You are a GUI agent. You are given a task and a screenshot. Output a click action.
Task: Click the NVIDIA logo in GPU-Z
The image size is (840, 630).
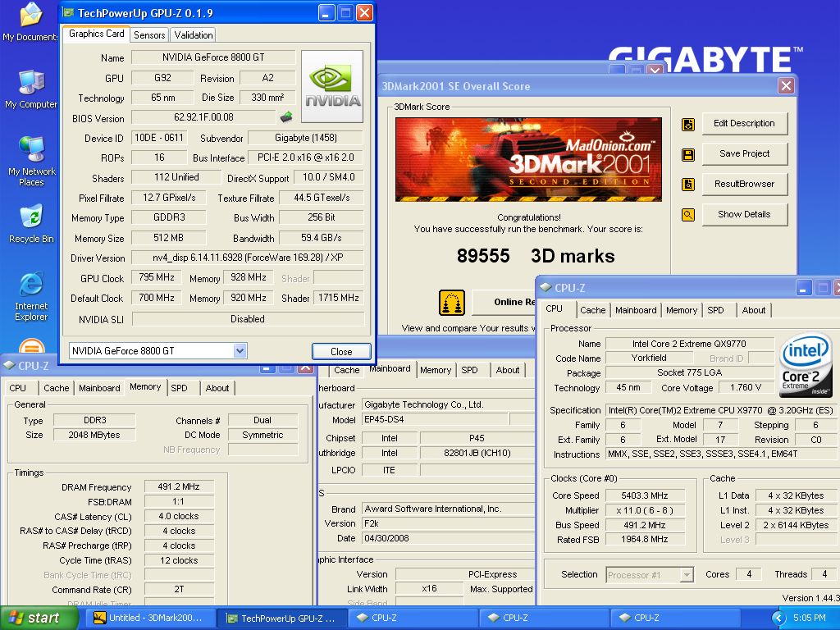pos(332,86)
